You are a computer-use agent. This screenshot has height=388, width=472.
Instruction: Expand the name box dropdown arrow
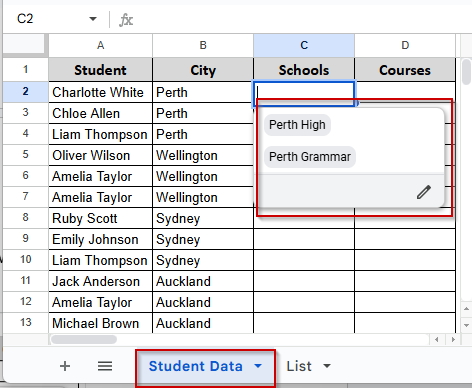(x=93, y=19)
